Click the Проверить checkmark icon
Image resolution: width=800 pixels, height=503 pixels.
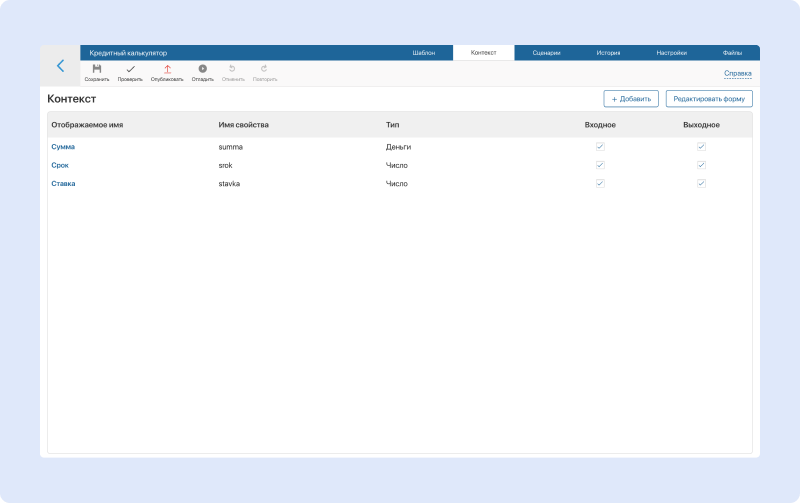click(130, 69)
